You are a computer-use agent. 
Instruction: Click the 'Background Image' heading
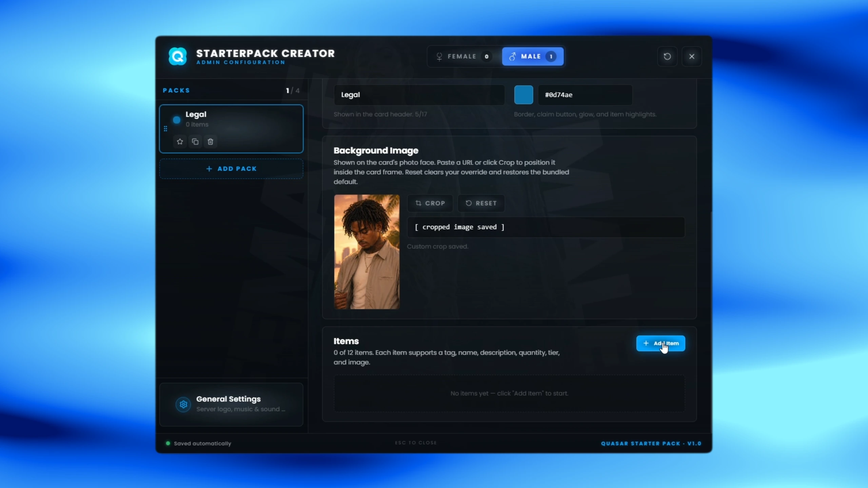click(x=376, y=150)
